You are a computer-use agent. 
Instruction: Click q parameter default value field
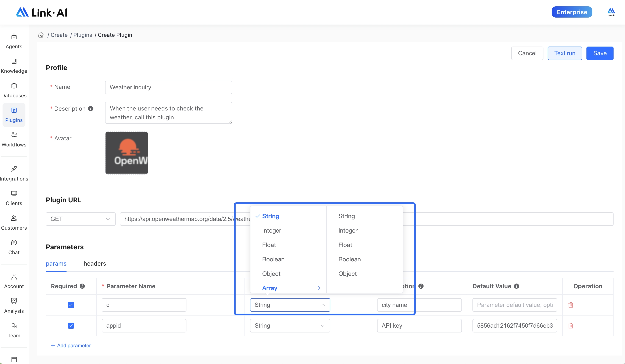tap(515, 305)
